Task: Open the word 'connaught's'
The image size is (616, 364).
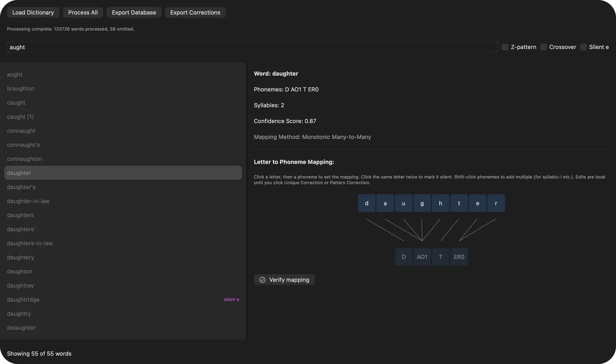Action: click(x=123, y=145)
